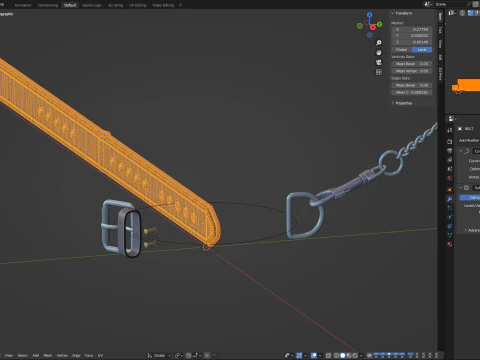Switch to Default workspace tab
Image resolution: width=480 pixels, height=360 pixels.
click(70, 5)
